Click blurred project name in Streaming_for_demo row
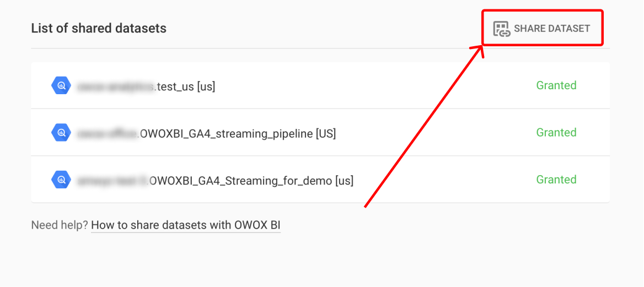This screenshot has height=287, width=644. [x=113, y=180]
